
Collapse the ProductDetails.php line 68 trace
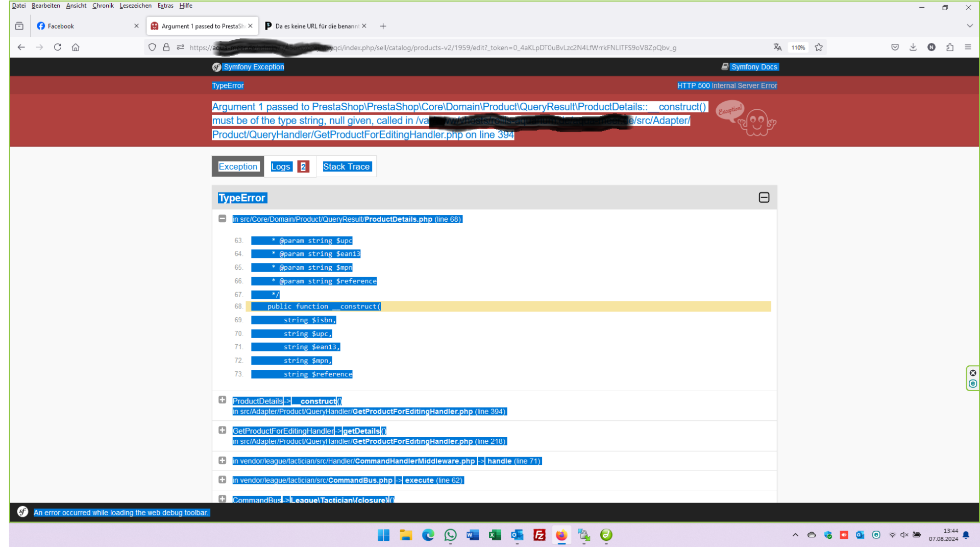click(x=222, y=219)
